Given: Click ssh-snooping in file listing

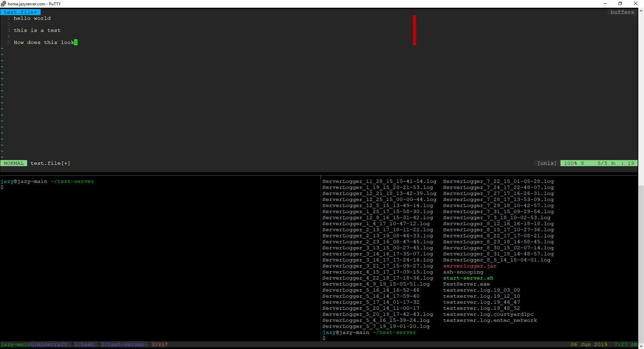Looking at the screenshot, I should click(x=463, y=272).
